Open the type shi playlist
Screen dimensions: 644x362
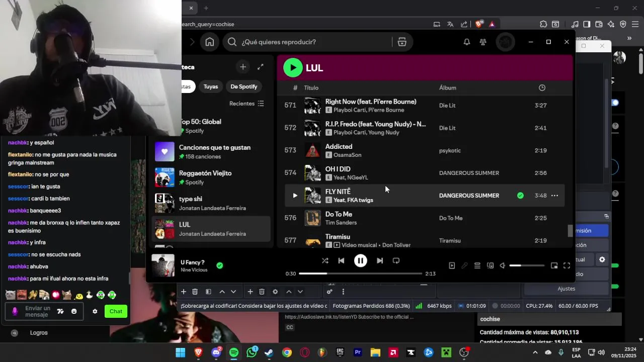(211, 203)
